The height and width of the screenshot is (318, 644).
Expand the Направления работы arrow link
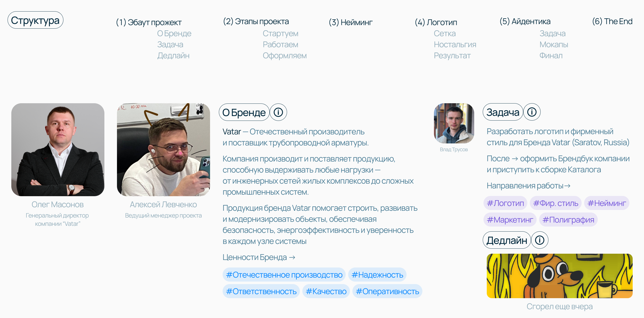529,186
